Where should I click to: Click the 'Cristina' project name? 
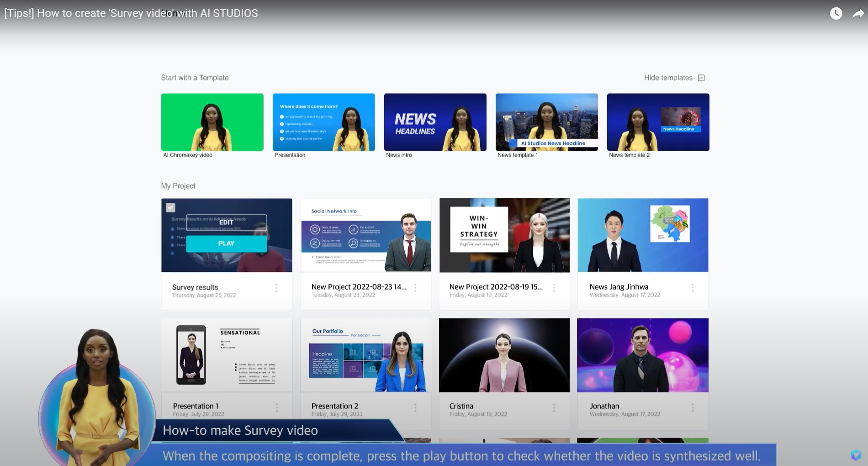point(461,406)
